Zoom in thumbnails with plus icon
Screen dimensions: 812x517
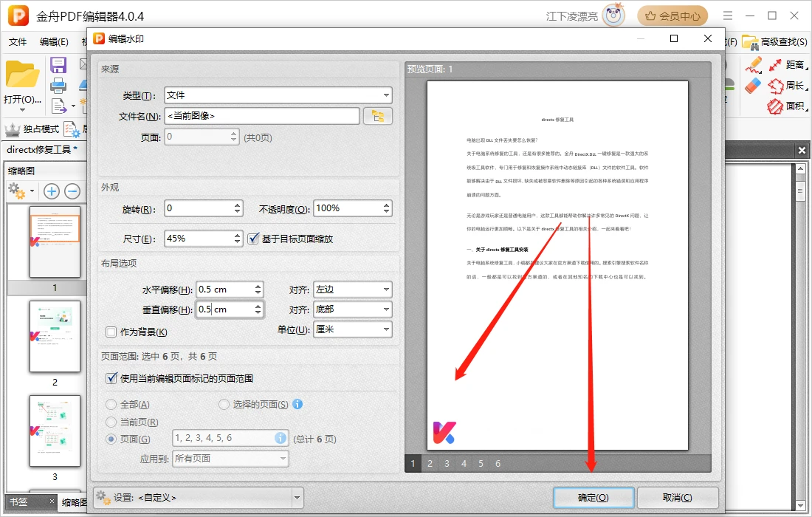[52, 192]
